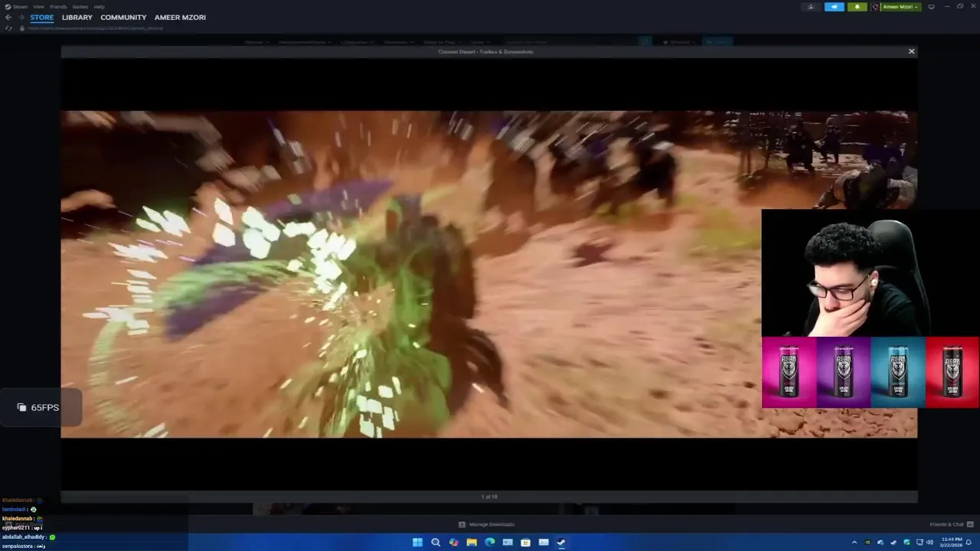Show hidden system tray icons chevron

point(854,543)
